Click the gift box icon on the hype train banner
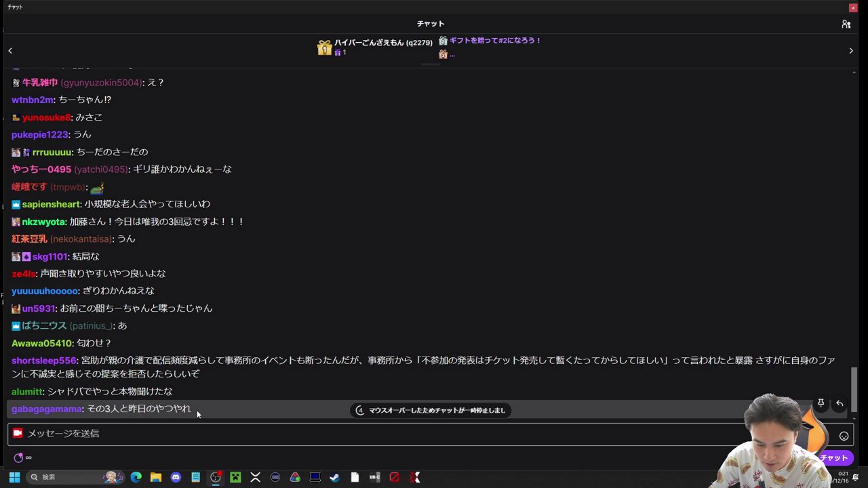This screenshot has width=868, height=488. [324, 47]
